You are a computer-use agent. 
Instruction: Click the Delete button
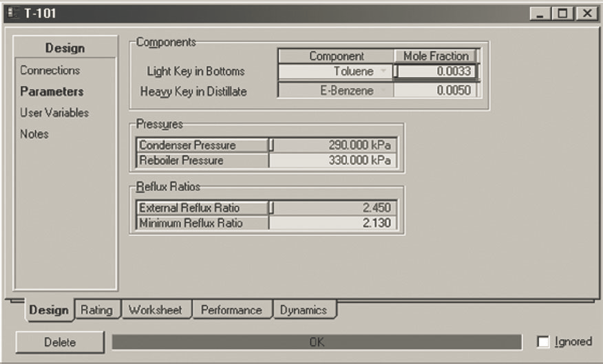(60, 342)
